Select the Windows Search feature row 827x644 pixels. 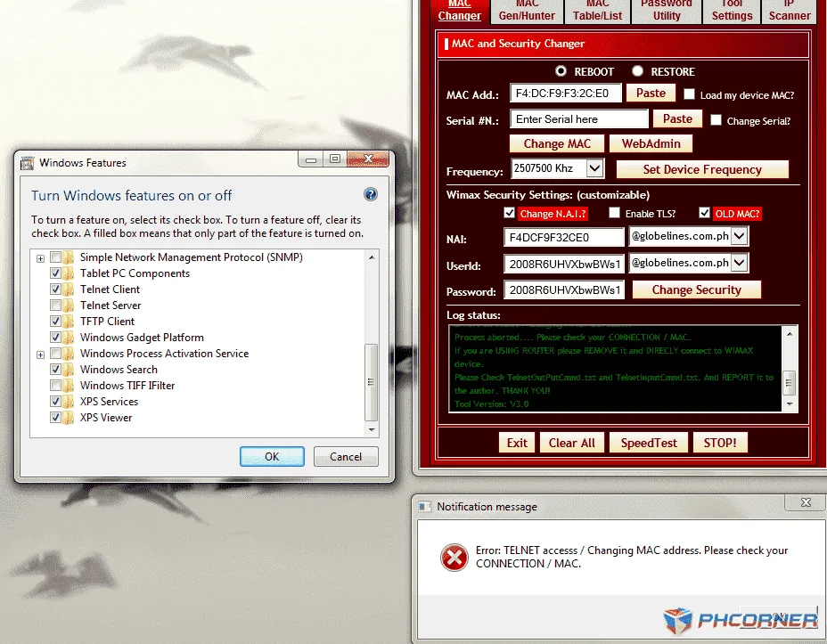119,370
